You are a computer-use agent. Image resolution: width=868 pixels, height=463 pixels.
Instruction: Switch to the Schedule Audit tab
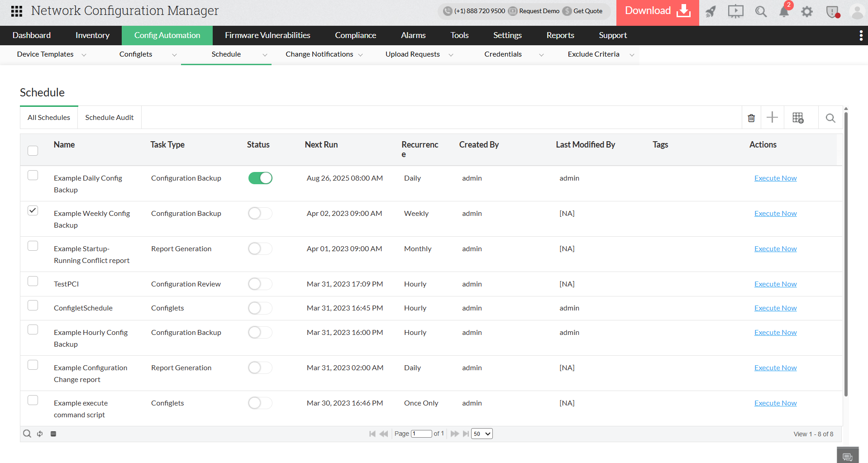tap(109, 117)
